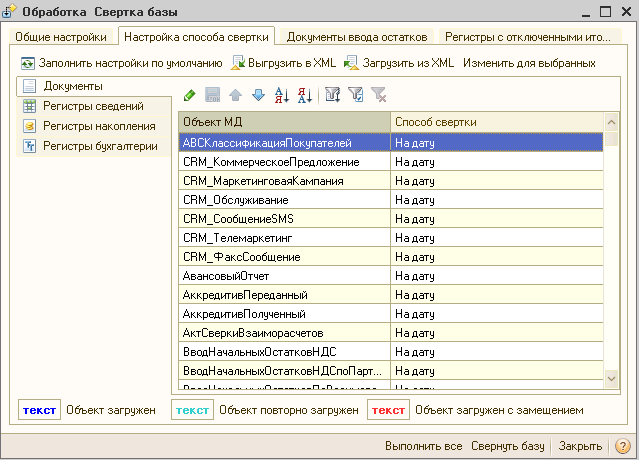Click the sort ascending icon

(282, 95)
